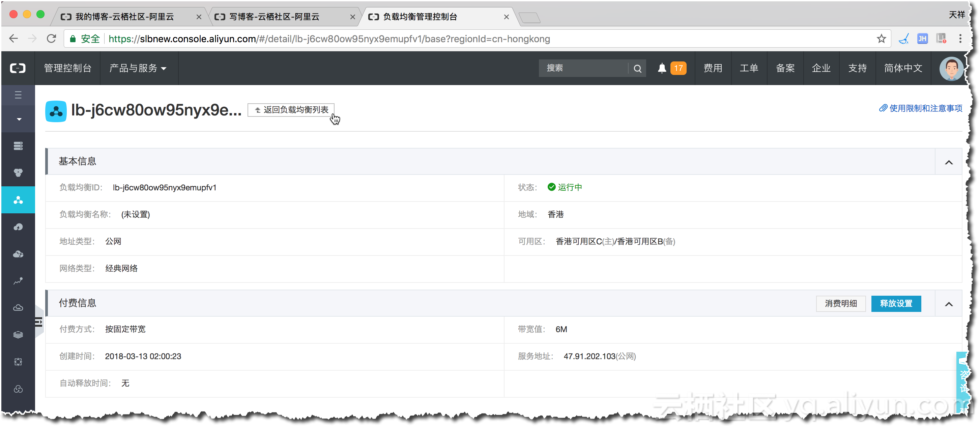Screen dimensions: 980x426
Task: Collapse the 基本信息 section
Action: point(948,162)
